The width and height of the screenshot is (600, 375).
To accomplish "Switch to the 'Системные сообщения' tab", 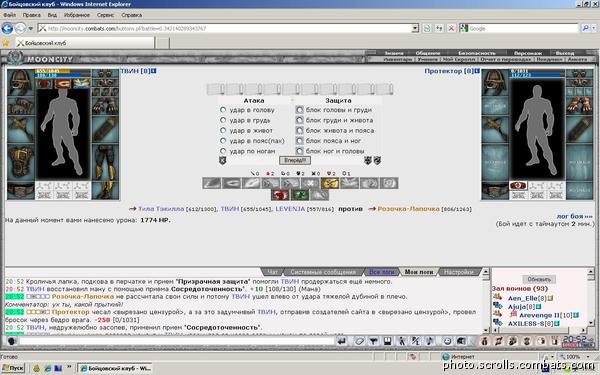I will [323, 272].
